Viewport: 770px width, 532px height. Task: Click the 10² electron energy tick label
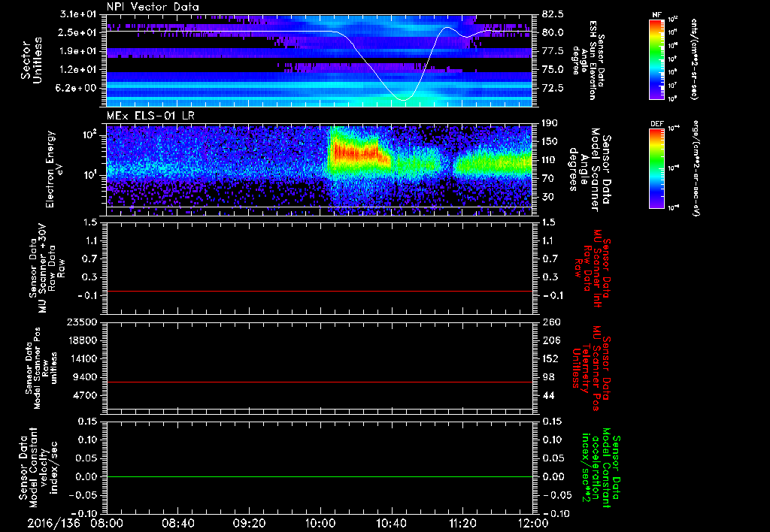(92, 135)
